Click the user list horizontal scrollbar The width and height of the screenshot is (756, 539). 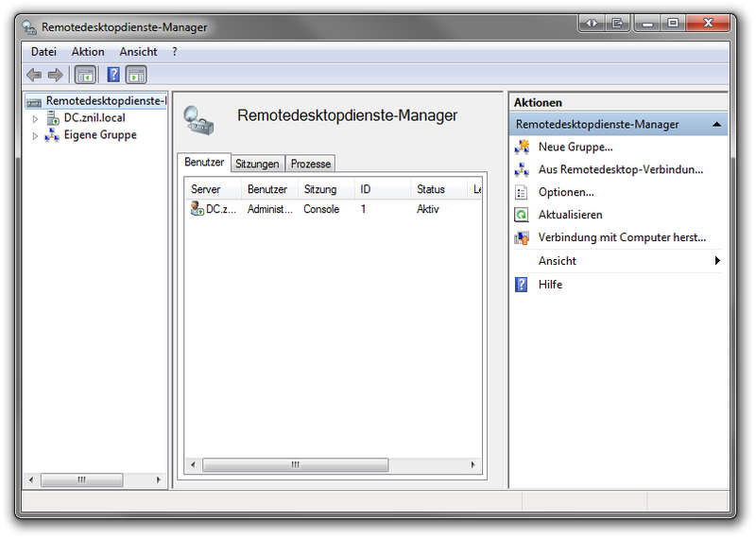(x=295, y=465)
